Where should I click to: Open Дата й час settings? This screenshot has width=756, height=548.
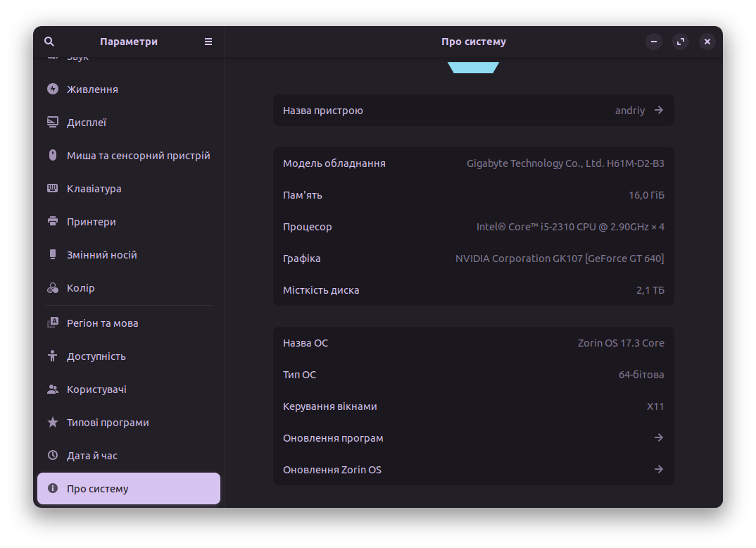92,456
